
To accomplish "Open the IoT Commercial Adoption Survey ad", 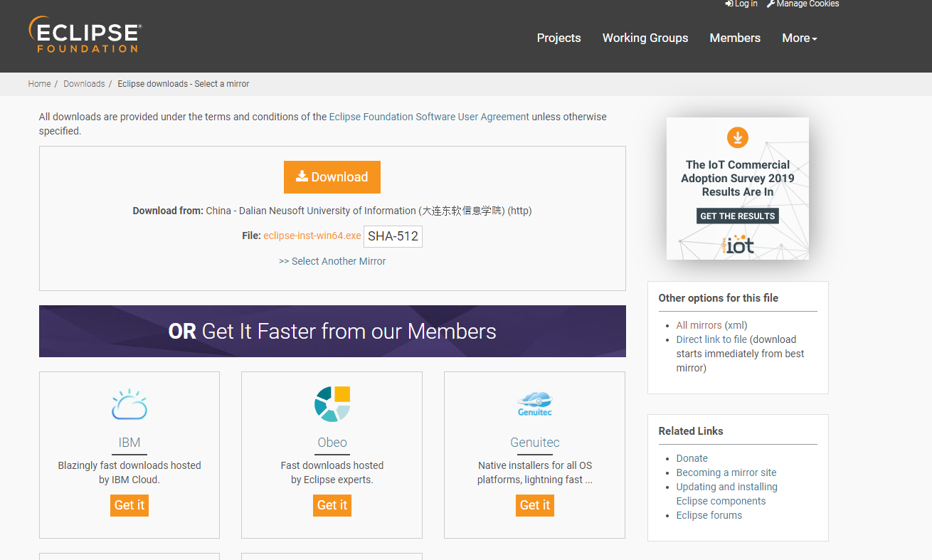I will 738,189.
